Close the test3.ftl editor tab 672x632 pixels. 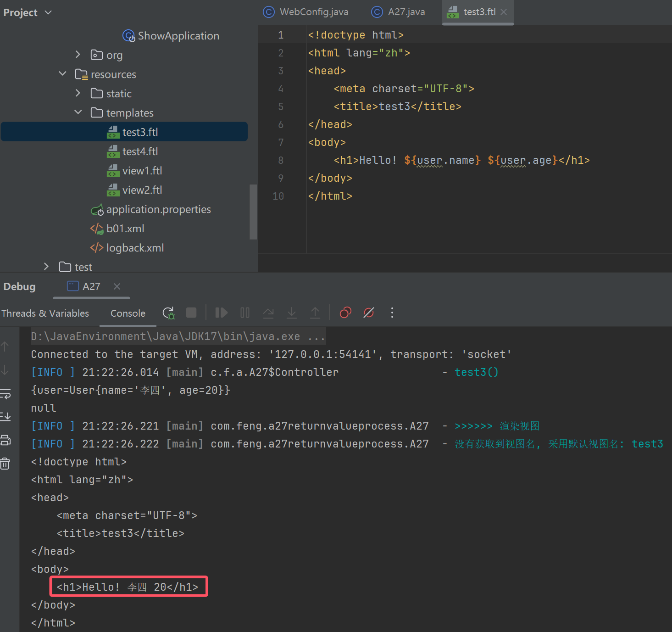click(504, 12)
